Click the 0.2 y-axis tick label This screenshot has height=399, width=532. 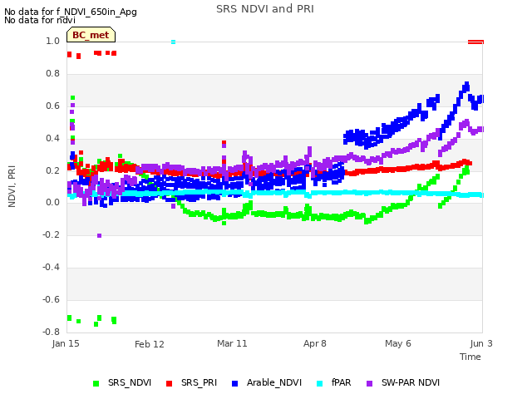click(x=52, y=170)
